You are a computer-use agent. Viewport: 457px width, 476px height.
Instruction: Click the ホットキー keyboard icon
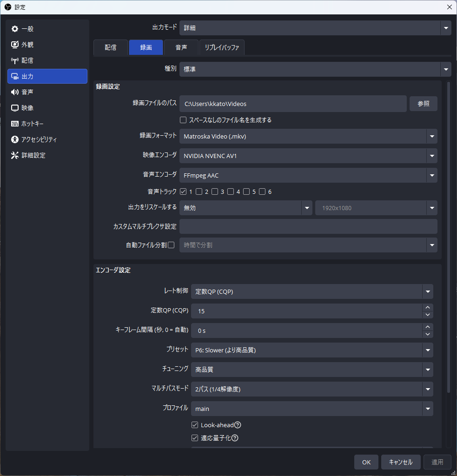tap(14, 124)
